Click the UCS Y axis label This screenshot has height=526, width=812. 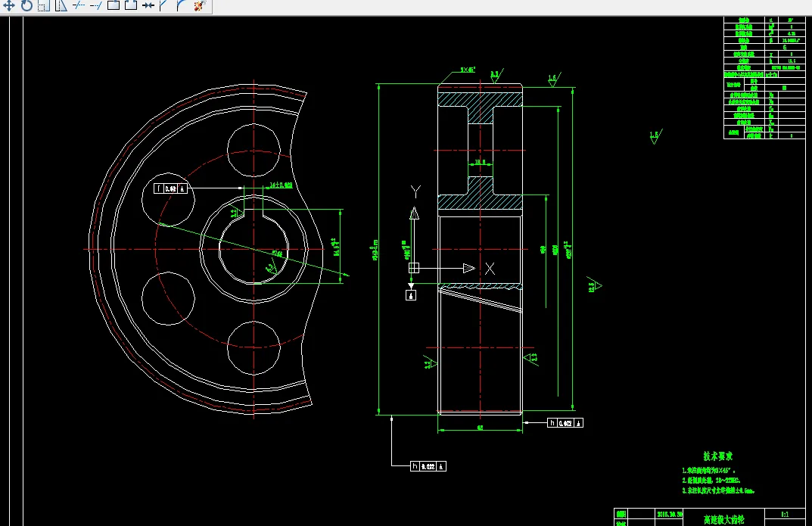[415, 192]
